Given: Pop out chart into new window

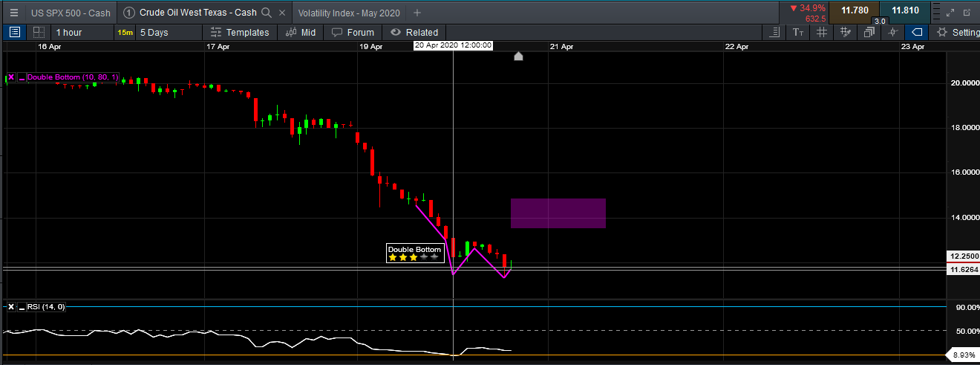Looking at the screenshot, I should (x=967, y=13).
